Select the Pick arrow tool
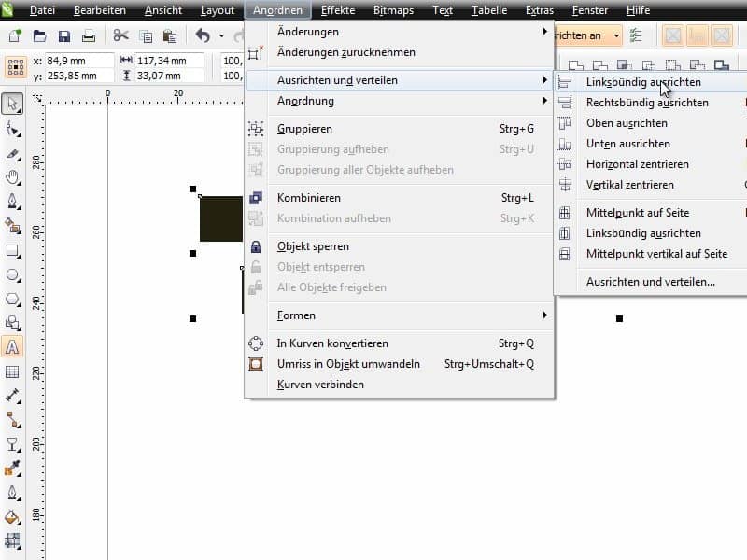The width and height of the screenshot is (747, 560). [x=13, y=105]
